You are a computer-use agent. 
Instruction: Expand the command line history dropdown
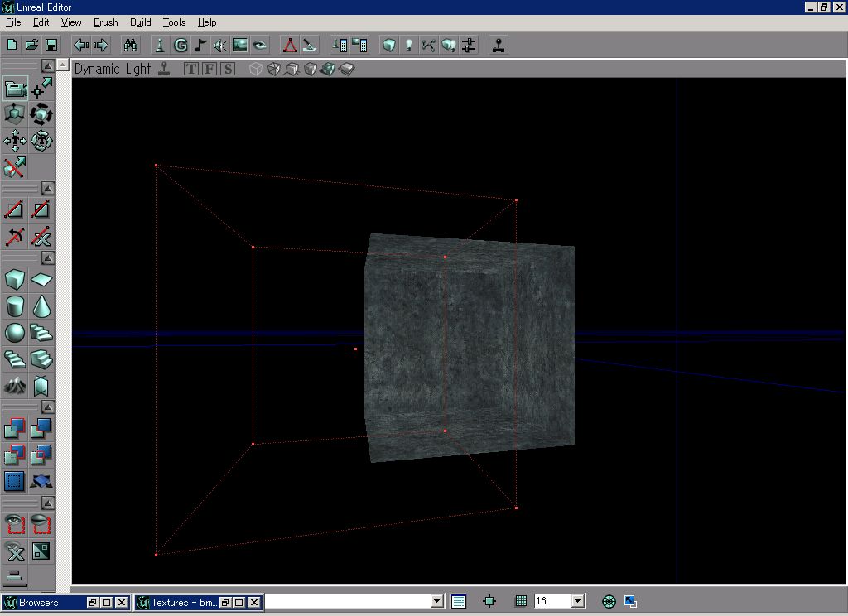pos(437,601)
